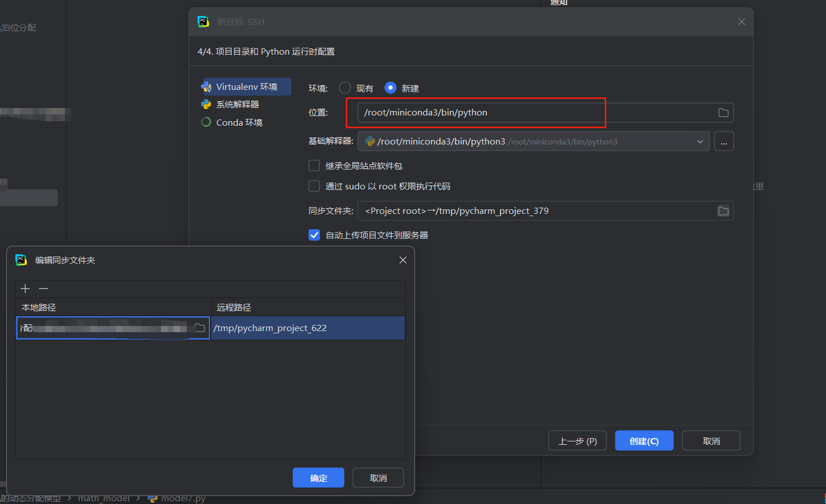826x504 pixels.
Task: Click 取消 in the 编辑同步文件夹 dialog
Action: pyautogui.click(x=378, y=478)
